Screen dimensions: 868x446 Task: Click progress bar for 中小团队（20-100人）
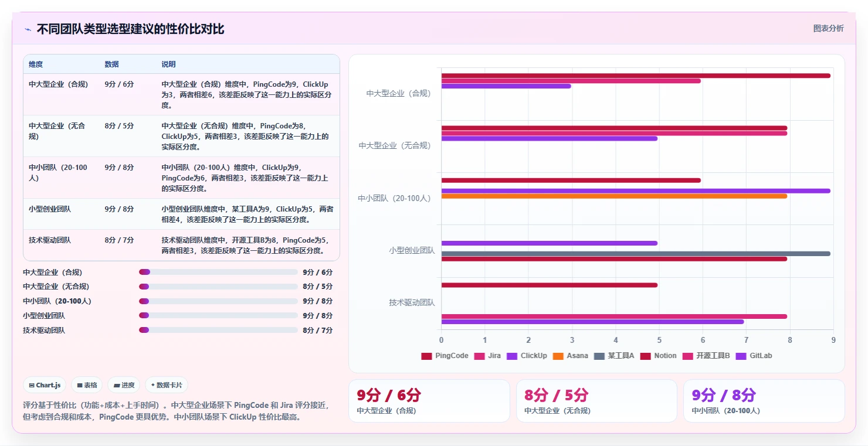pyautogui.click(x=218, y=301)
